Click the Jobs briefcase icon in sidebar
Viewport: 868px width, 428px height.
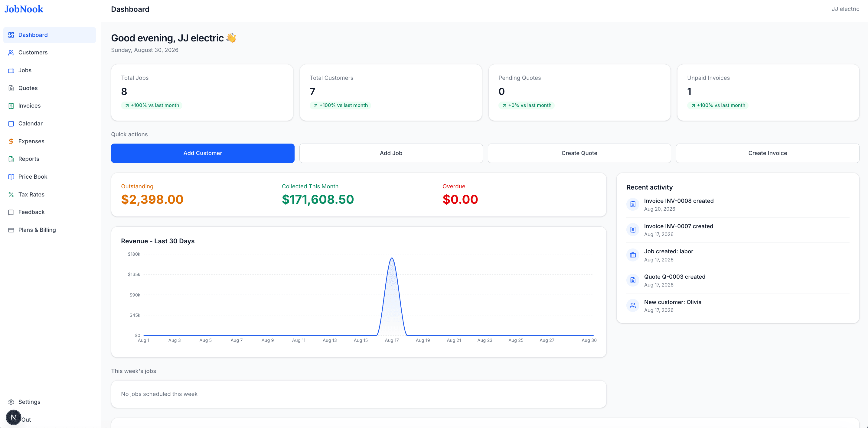click(x=11, y=70)
